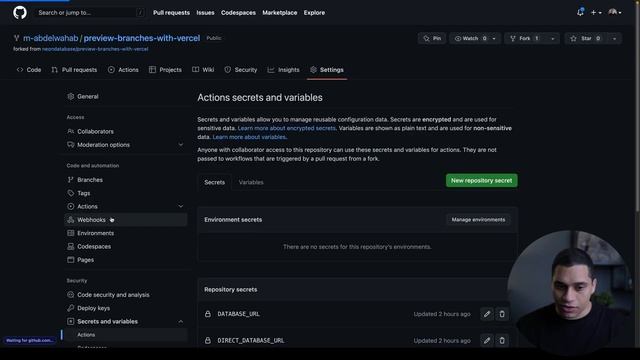Open Codespaces in top navigation
The width and height of the screenshot is (640, 360).
(x=238, y=13)
